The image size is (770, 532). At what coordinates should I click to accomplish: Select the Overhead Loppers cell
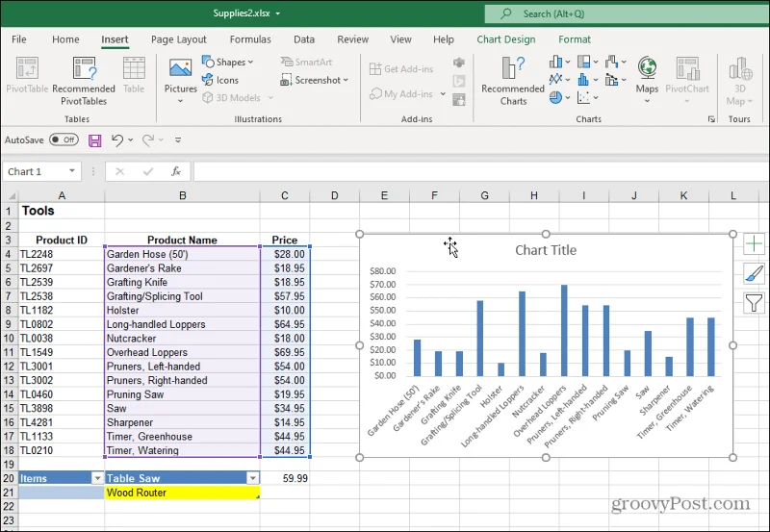182,352
